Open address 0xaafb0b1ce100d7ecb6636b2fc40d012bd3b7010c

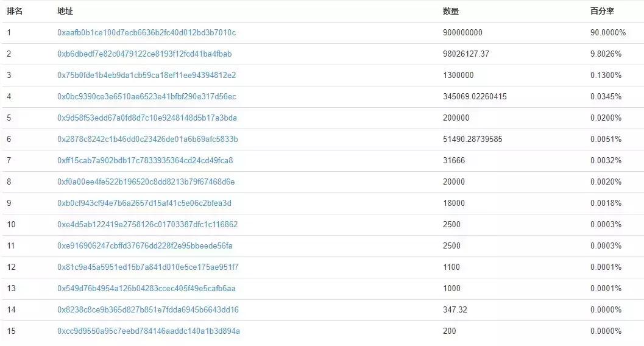(146, 33)
